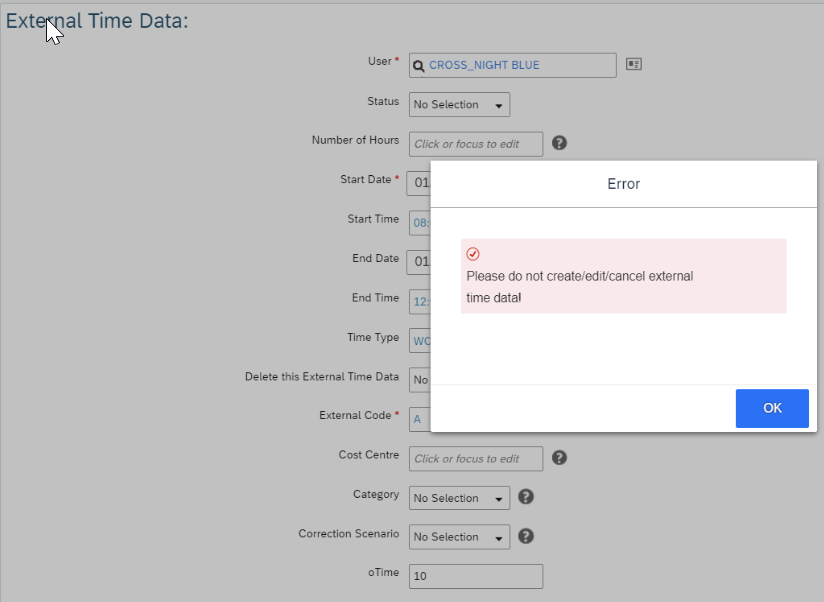Open help icon for Number of Hours

[559, 143]
